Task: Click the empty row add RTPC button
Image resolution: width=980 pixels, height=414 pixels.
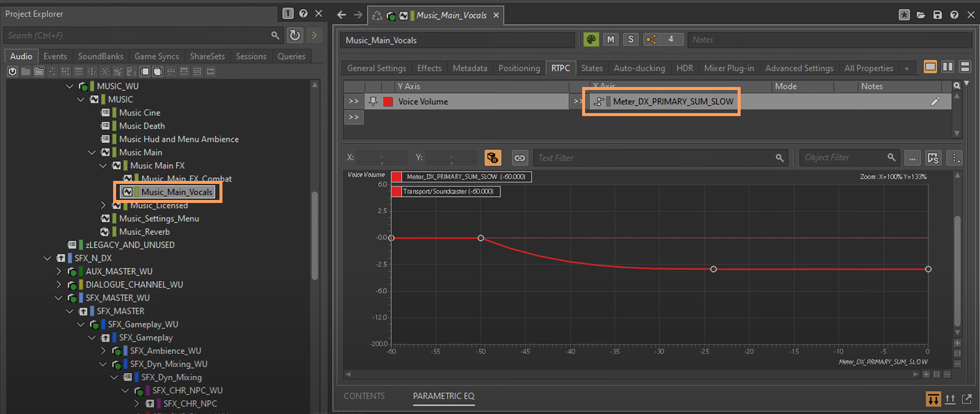Action: coord(353,117)
